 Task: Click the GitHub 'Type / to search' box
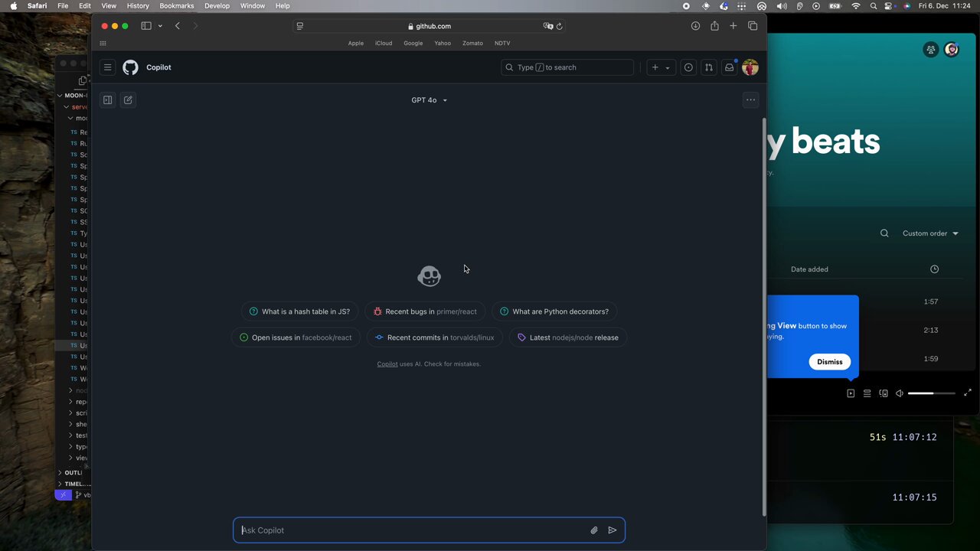coord(567,67)
